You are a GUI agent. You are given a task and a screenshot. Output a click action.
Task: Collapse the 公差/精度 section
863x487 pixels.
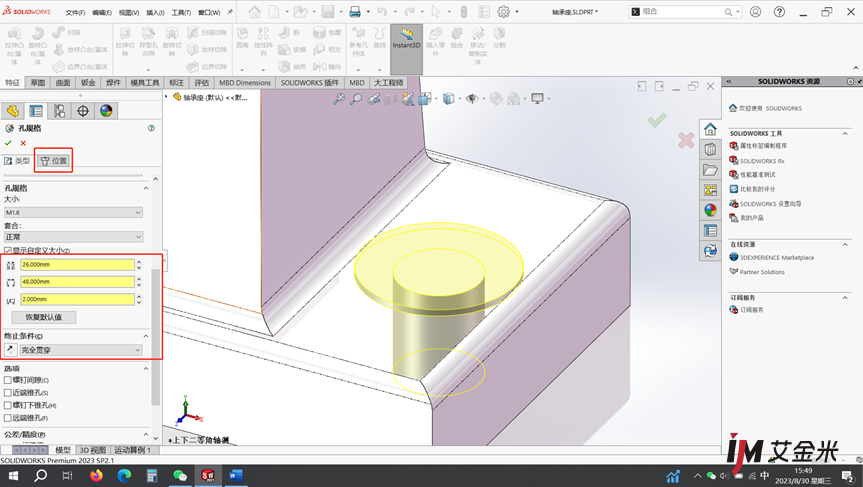click(146, 435)
